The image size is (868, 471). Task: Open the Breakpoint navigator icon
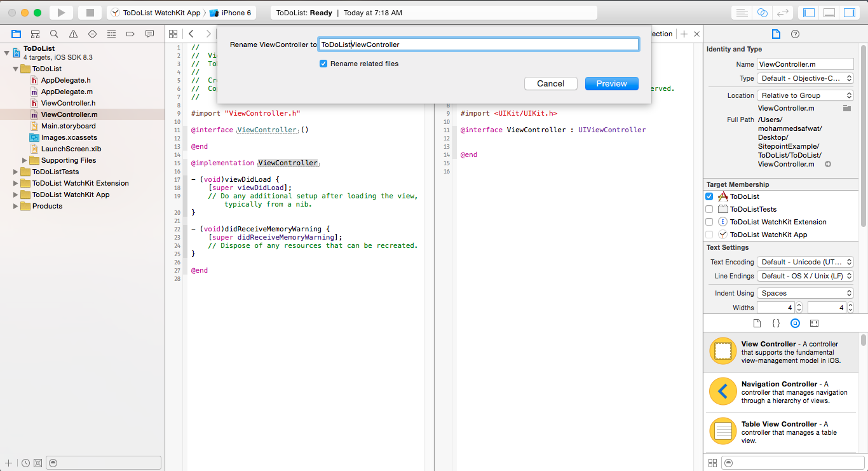(130, 34)
